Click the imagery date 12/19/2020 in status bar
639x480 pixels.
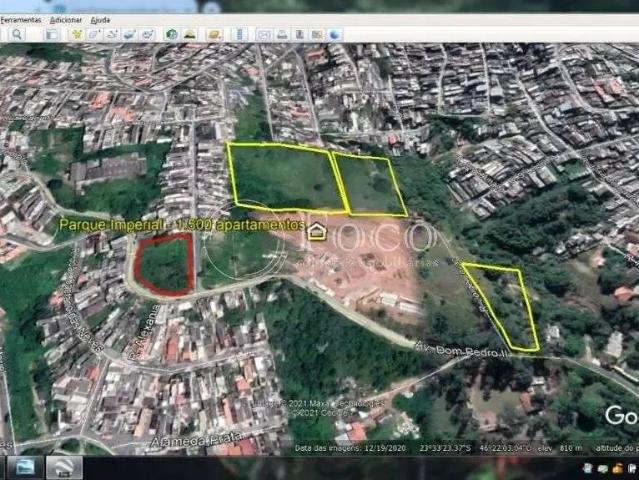click(x=385, y=448)
